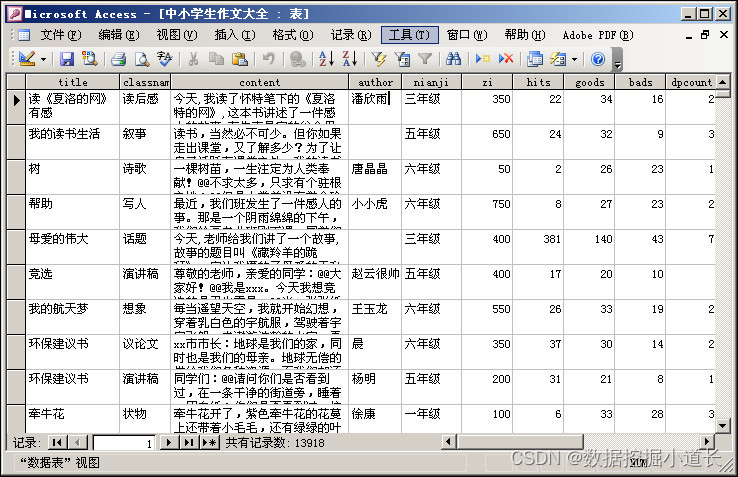
Task: Click the Copy icon
Action: (x=217, y=59)
